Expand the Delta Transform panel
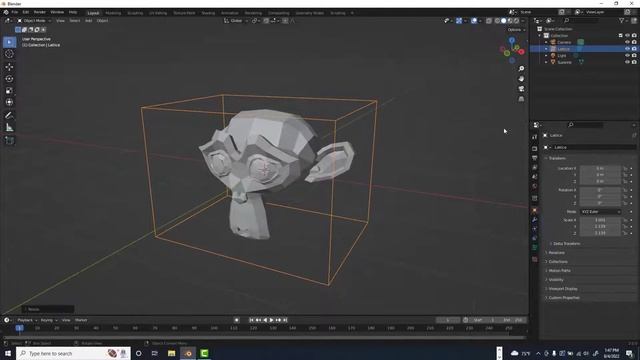The image size is (640, 360). coord(566,244)
